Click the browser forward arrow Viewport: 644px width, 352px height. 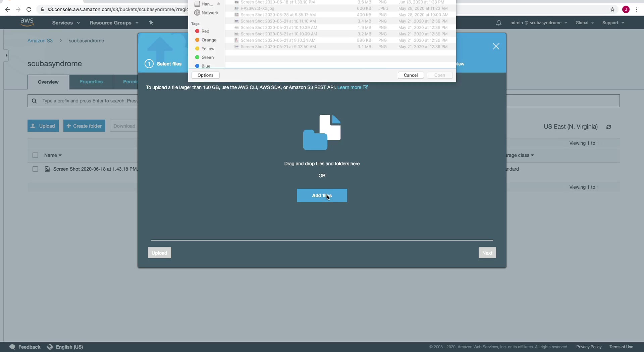pyautogui.click(x=18, y=9)
